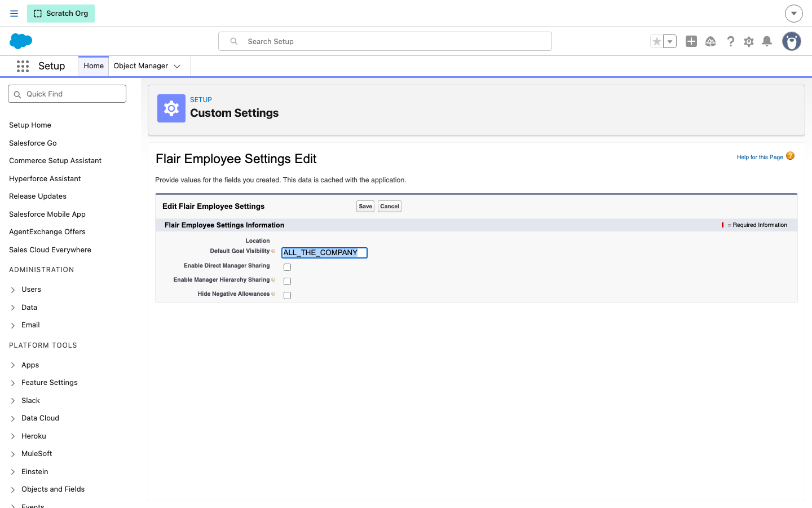The image size is (812, 508).
Task: Click the SETUP breadcrumb link
Action: pyautogui.click(x=201, y=100)
